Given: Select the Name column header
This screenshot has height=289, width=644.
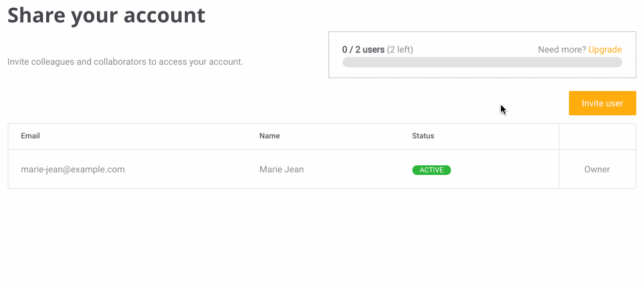Looking at the screenshot, I should (x=269, y=136).
